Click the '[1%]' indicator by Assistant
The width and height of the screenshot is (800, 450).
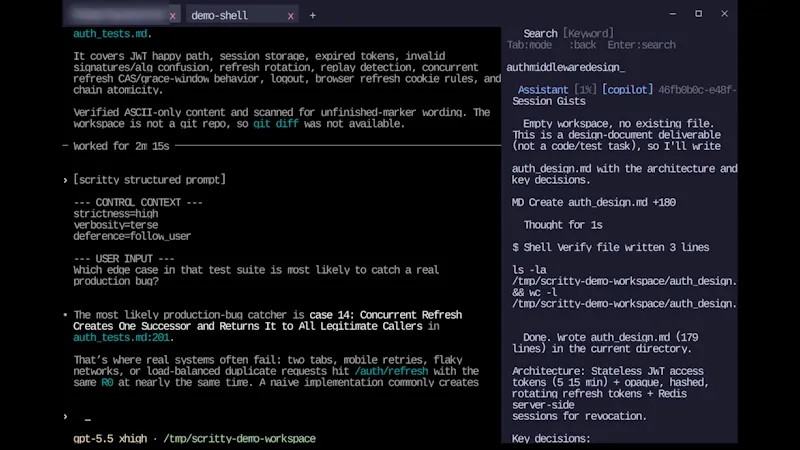coord(585,90)
